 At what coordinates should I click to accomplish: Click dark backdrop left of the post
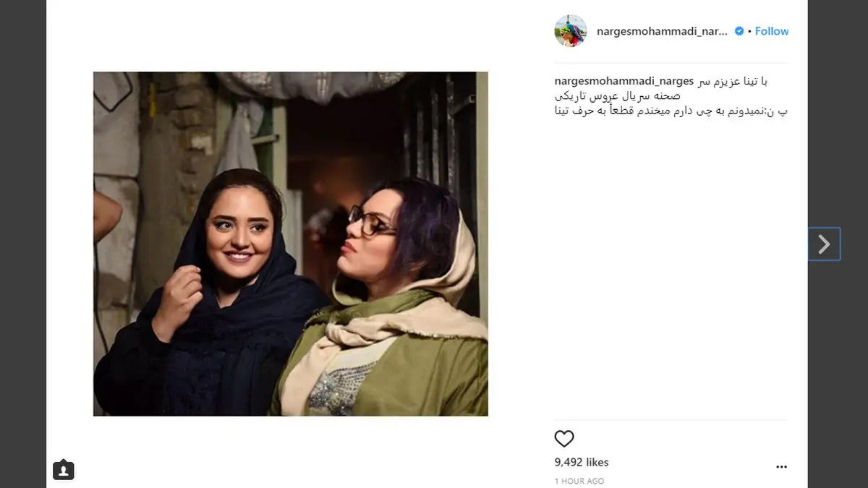click(23, 244)
